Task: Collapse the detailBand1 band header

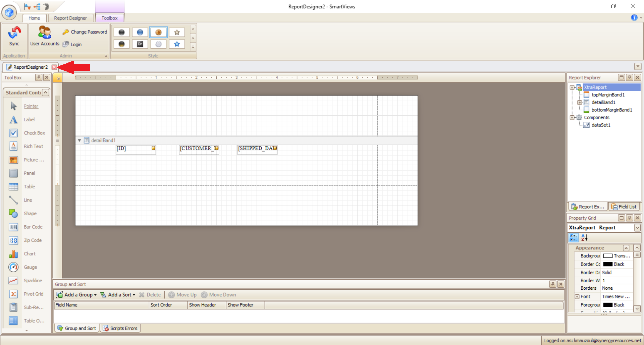Action: (79, 140)
